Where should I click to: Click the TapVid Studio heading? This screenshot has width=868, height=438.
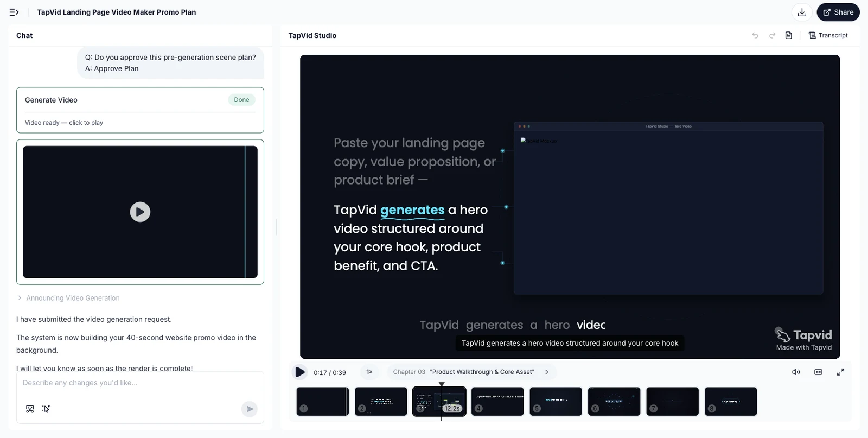[x=312, y=35]
